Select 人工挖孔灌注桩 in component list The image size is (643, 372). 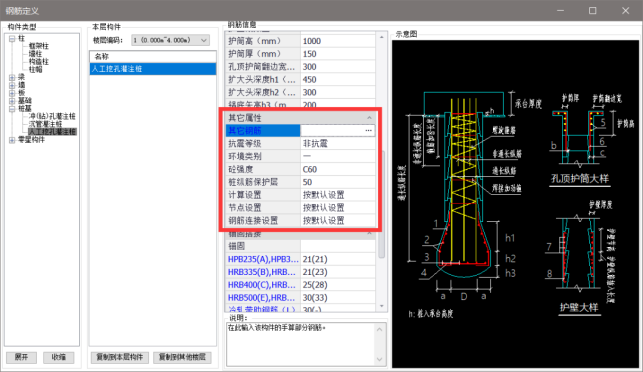(153, 69)
